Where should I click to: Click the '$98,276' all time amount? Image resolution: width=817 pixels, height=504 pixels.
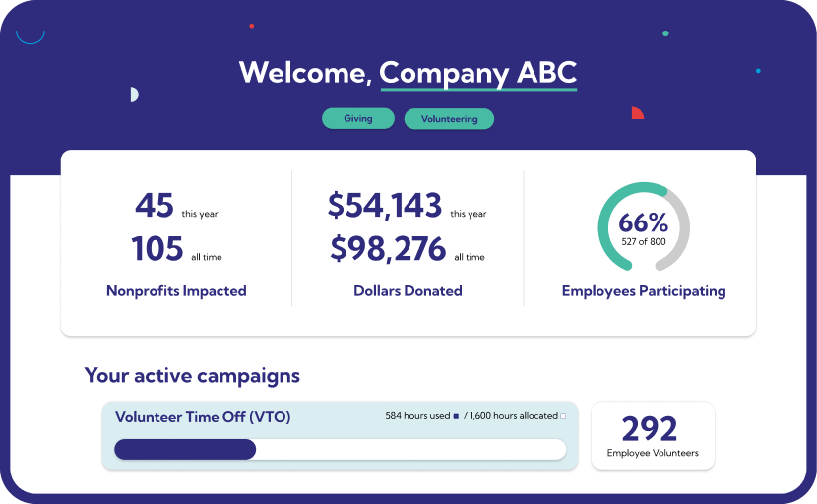[x=388, y=249]
